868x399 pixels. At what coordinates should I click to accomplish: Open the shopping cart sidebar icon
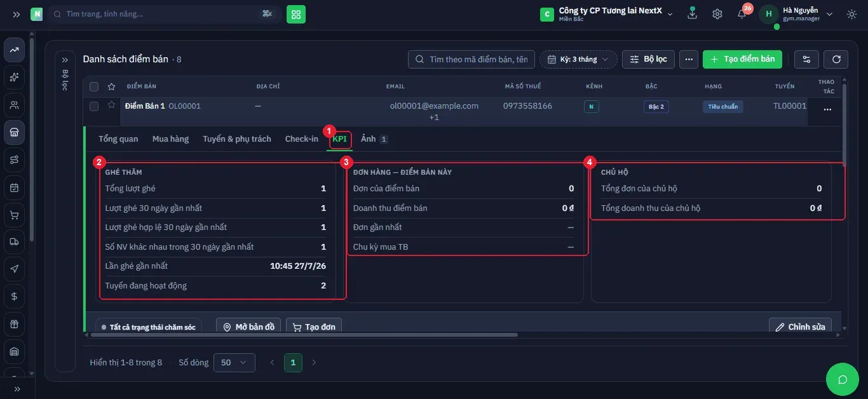point(14,215)
